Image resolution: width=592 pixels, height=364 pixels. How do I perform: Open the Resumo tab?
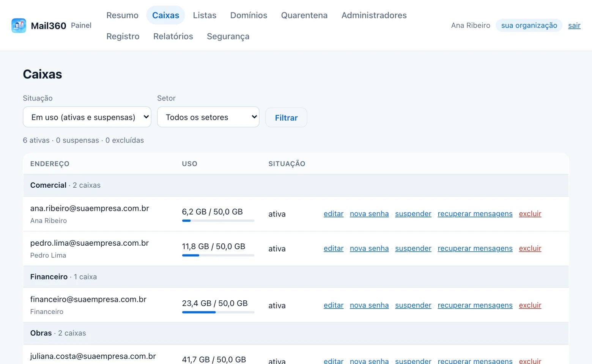(122, 15)
